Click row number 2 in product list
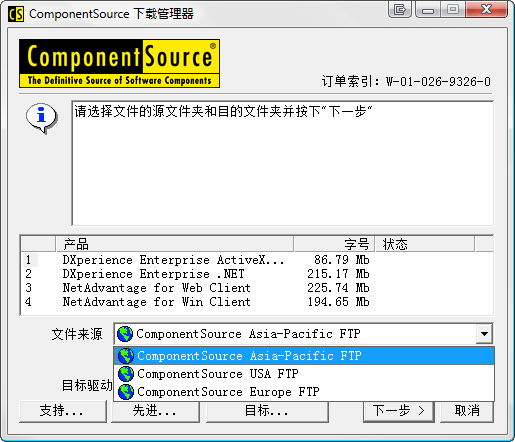 [28, 274]
